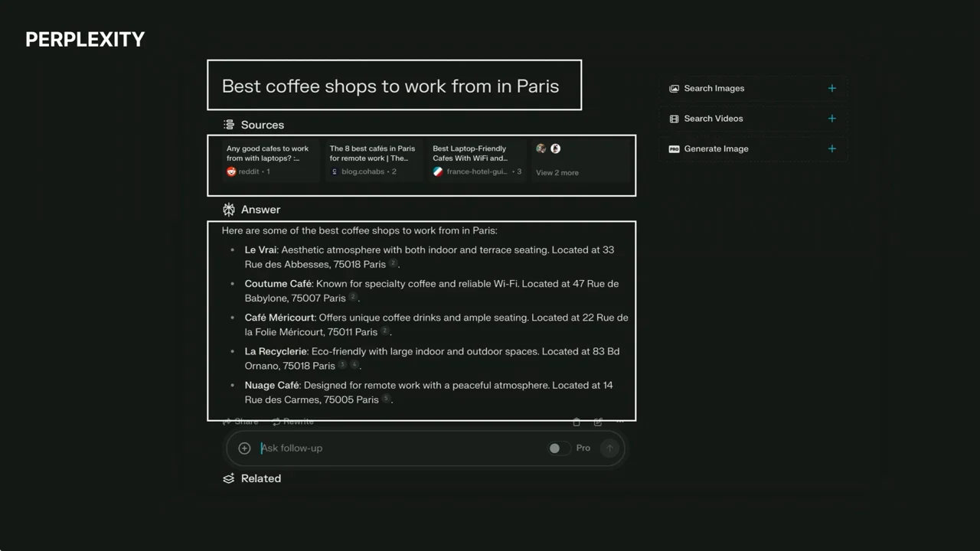Screen dimensions: 980x551
Task: Click the Generate Image PRO badge icon
Action: coord(674,149)
